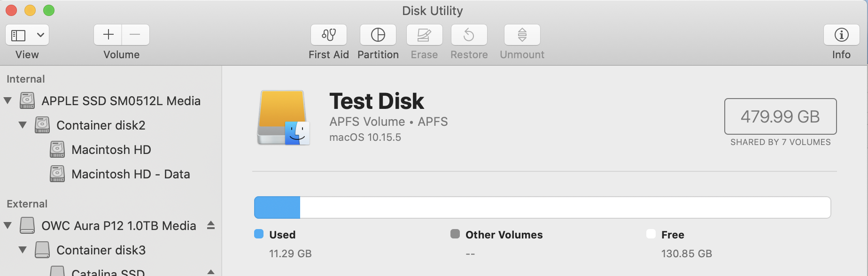Screen dimensions: 868x276
Task: Collapse the Container disk3 group
Action: (x=23, y=250)
